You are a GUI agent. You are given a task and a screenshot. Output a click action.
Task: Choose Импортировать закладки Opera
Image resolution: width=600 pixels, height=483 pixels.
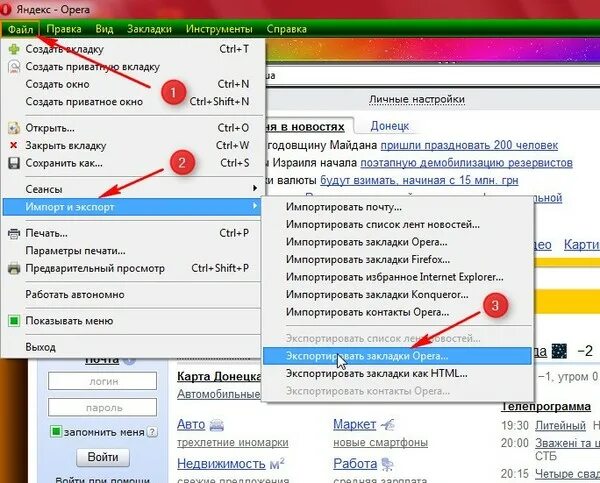coord(397,242)
